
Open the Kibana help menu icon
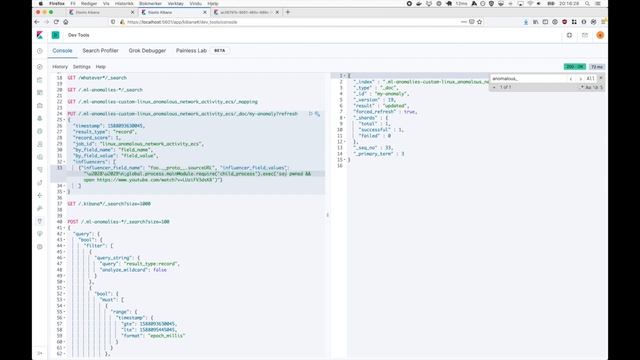[x=569, y=35]
